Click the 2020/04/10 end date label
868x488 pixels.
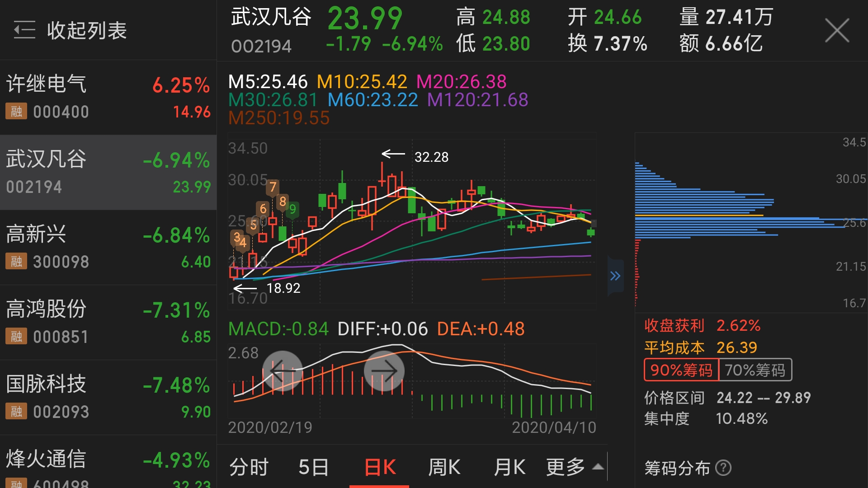(x=554, y=427)
